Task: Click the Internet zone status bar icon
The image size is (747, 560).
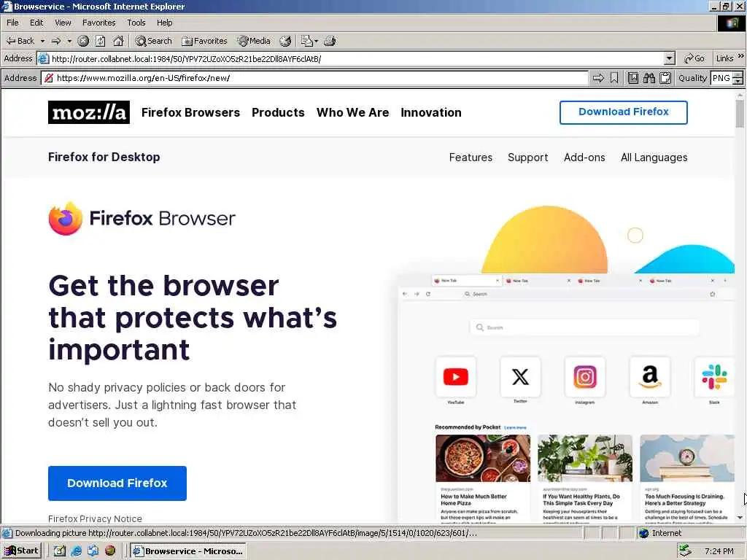Action: [644, 533]
